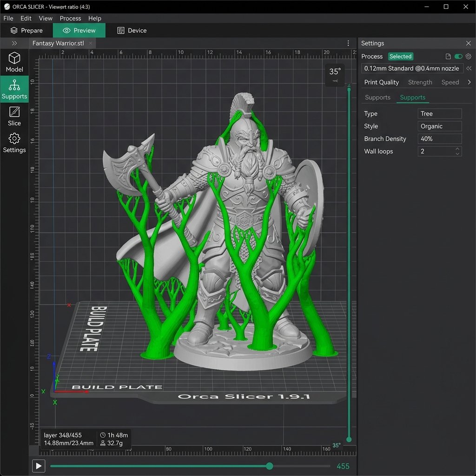Switch to the Strength tab

pyautogui.click(x=420, y=82)
